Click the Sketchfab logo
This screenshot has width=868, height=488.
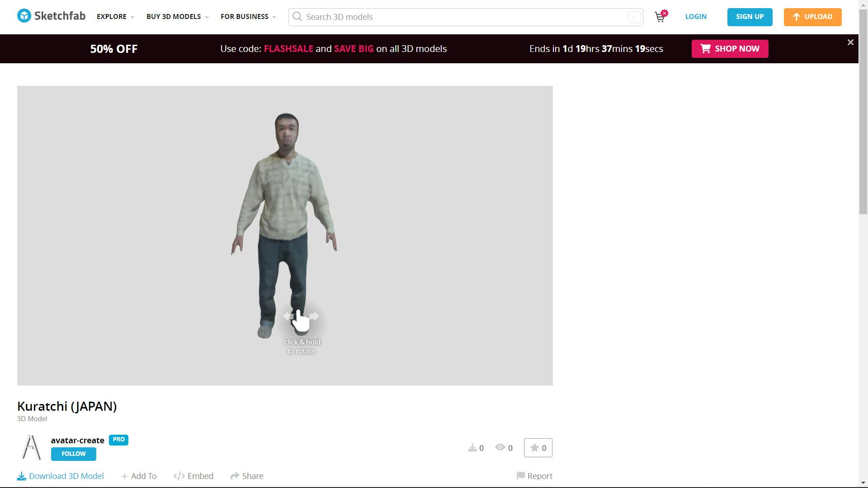click(51, 16)
